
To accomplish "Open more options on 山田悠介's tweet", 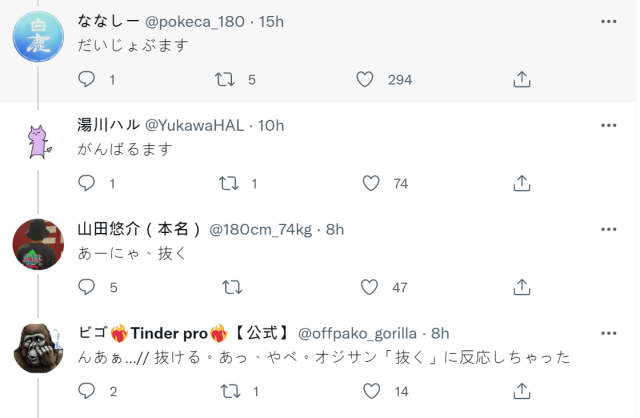I will [608, 229].
